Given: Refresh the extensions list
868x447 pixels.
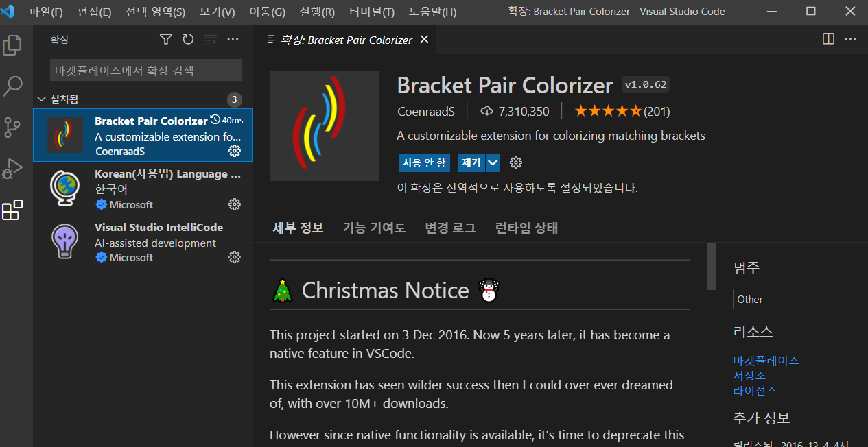Looking at the screenshot, I should pyautogui.click(x=188, y=40).
